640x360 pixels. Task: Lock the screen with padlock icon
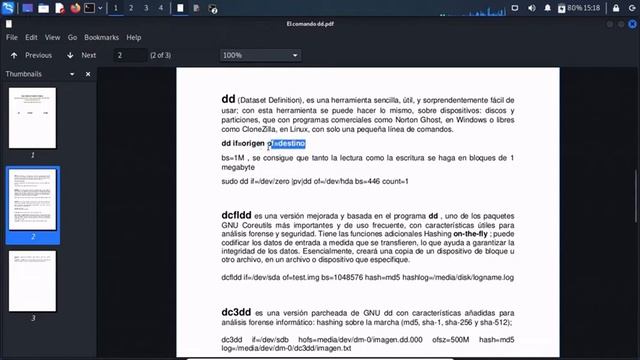coord(616,8)
